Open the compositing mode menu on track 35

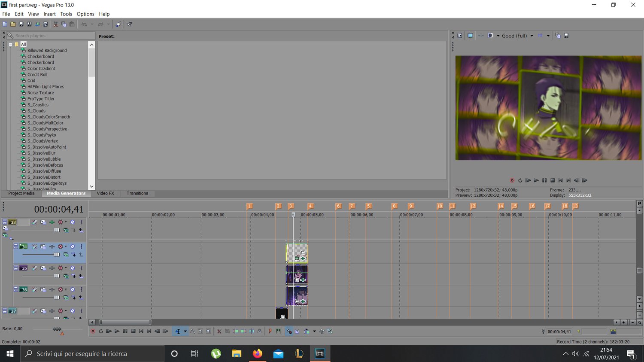66,276
